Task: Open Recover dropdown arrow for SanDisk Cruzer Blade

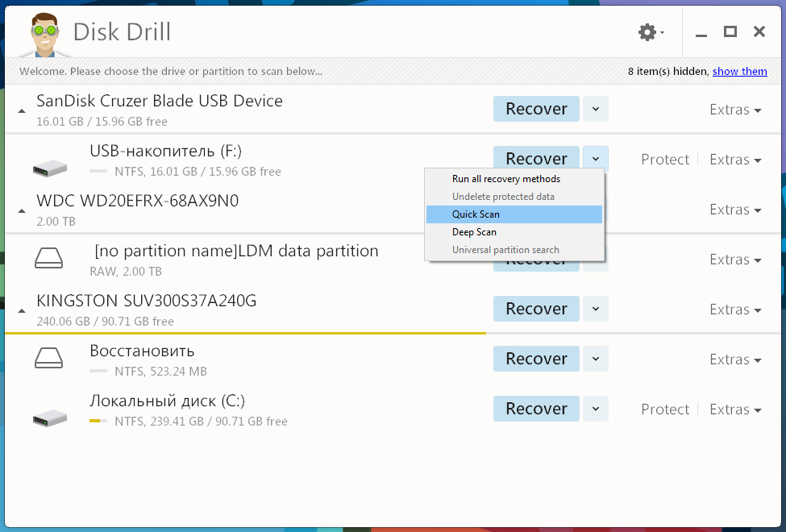Action: [x=596, y=109]
